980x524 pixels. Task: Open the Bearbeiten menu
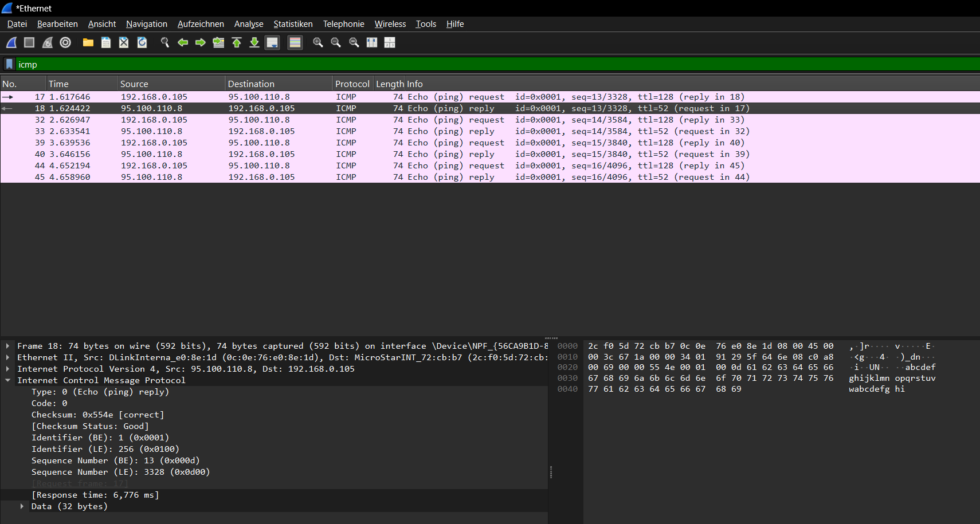[x=57, y=24]
